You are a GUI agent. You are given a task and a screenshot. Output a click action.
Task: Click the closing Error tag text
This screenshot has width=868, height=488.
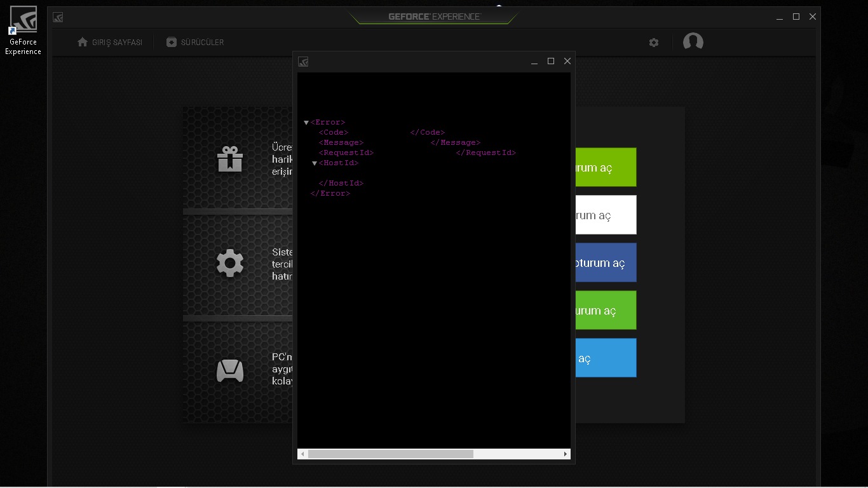[x=330, y=193]
